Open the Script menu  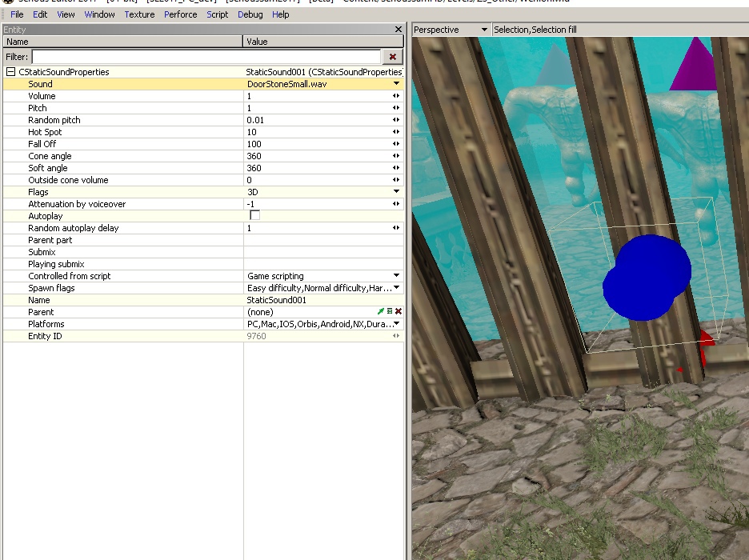pyautogui.click(x=218, y=14)
